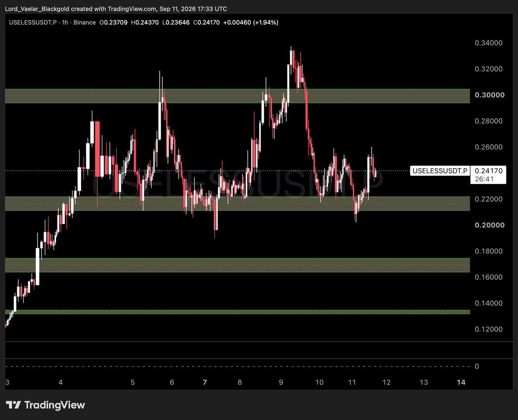Viewport: 518px width, 420px height.
Task: Click the change value +0.00460 (+1.94%)
Action: (x=250, y=22)
